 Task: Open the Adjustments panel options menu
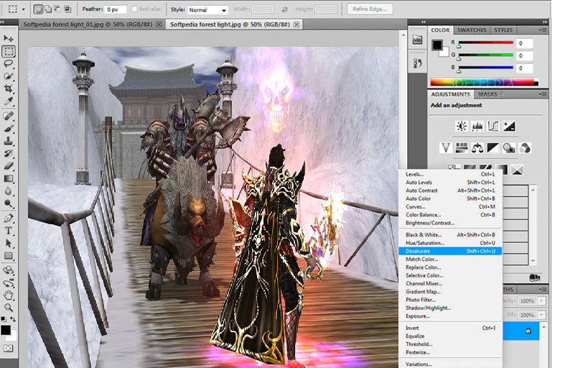[x=543, y=94]
